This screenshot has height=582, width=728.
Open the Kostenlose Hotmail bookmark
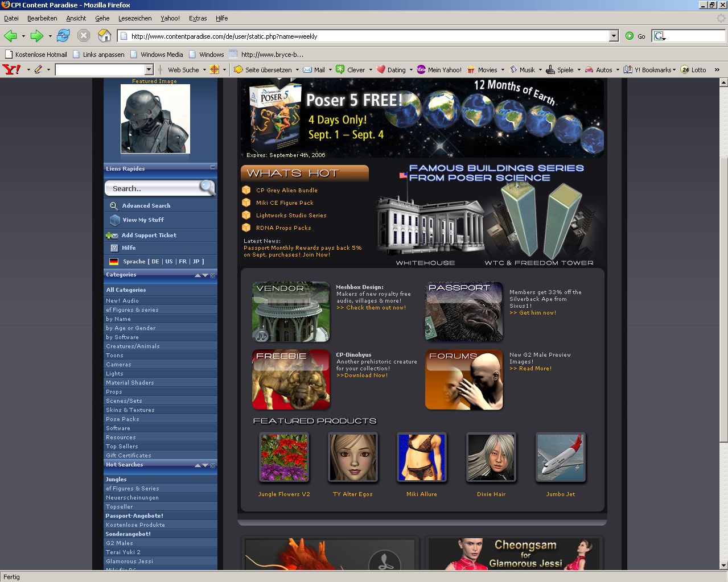click(x=35, y=55)
